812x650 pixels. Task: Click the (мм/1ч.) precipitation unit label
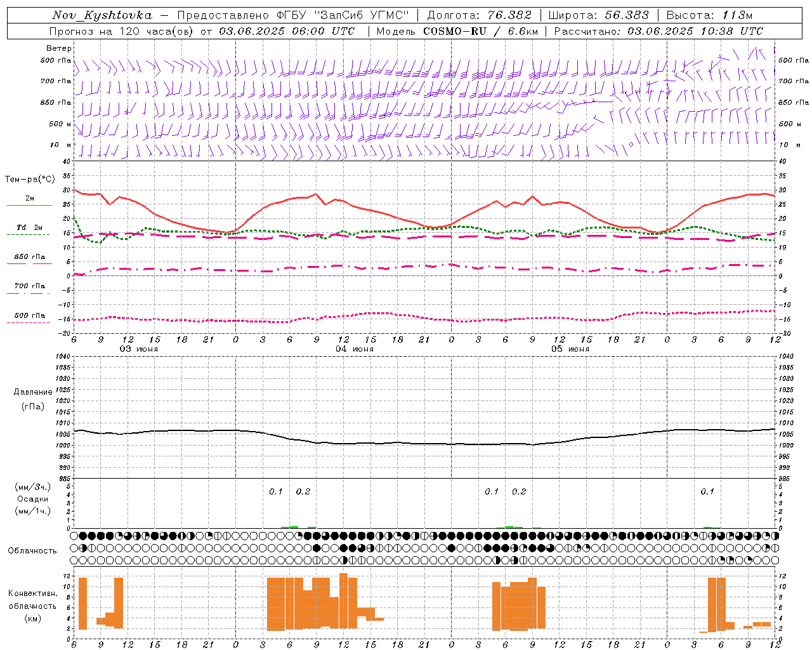point(33,511)
